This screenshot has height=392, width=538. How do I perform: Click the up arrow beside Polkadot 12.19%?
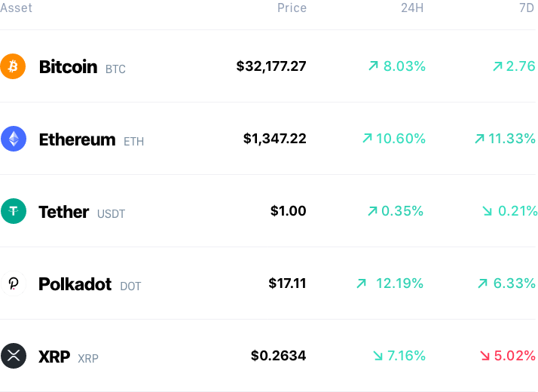361,283
